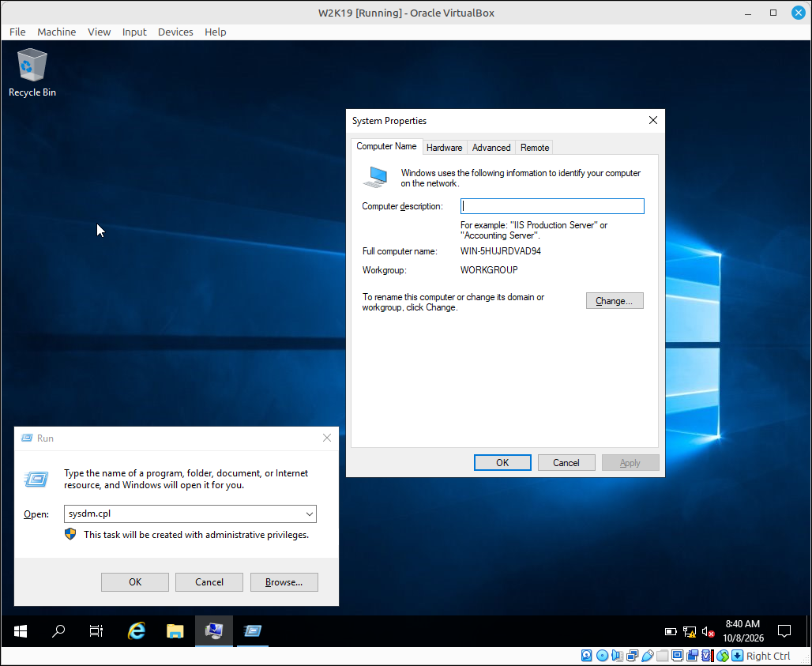Click VirtualBox mouse integration status icon

[x=723, y=656]
